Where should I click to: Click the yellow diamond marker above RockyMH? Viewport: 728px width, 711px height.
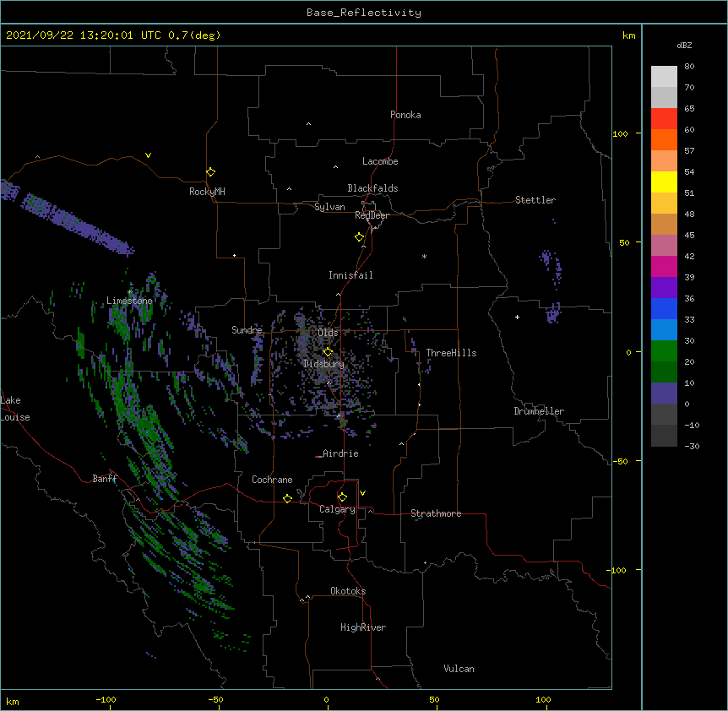click(211, 172)
